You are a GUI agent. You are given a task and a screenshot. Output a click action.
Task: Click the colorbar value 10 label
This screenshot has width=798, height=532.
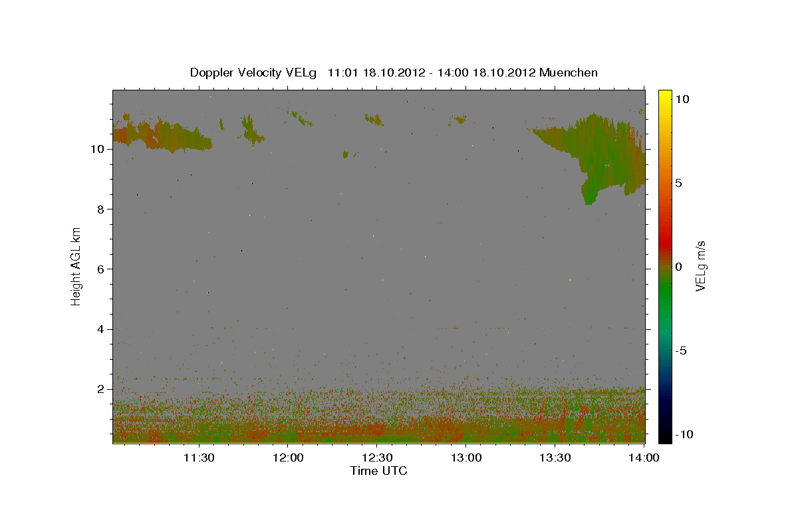[682, 98]
